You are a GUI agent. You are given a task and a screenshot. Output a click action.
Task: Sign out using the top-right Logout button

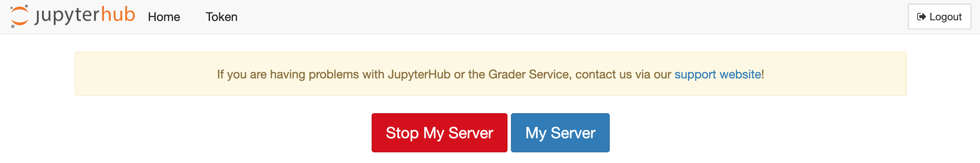pyautogui.click(x=939, y=17)
